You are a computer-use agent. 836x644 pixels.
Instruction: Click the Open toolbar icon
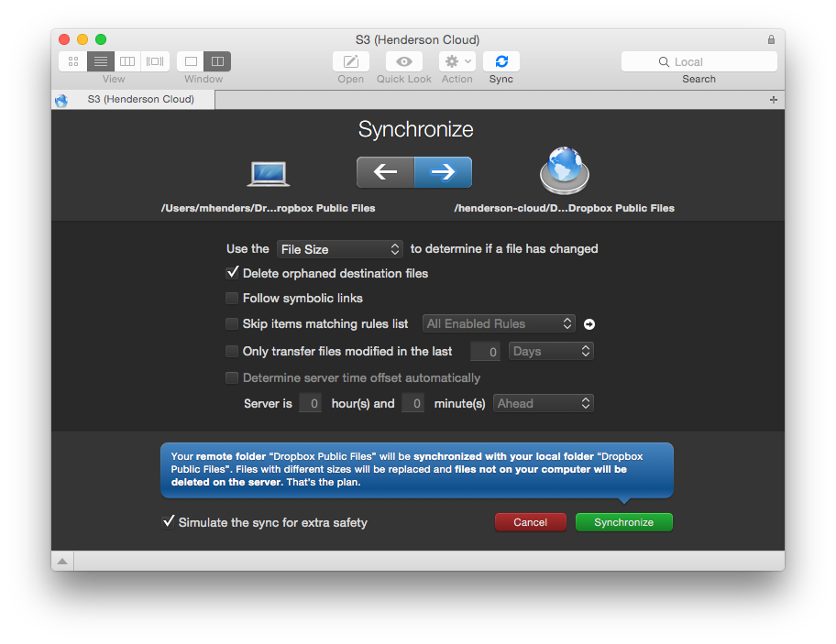point(351,61)
